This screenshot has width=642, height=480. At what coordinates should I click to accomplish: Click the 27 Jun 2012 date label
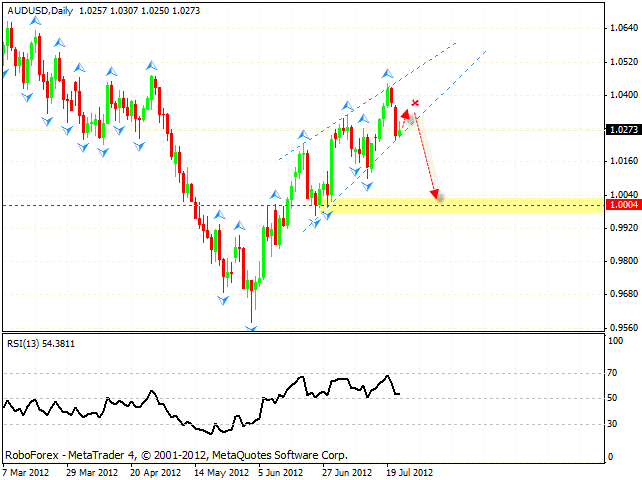[x=347, y=473]
